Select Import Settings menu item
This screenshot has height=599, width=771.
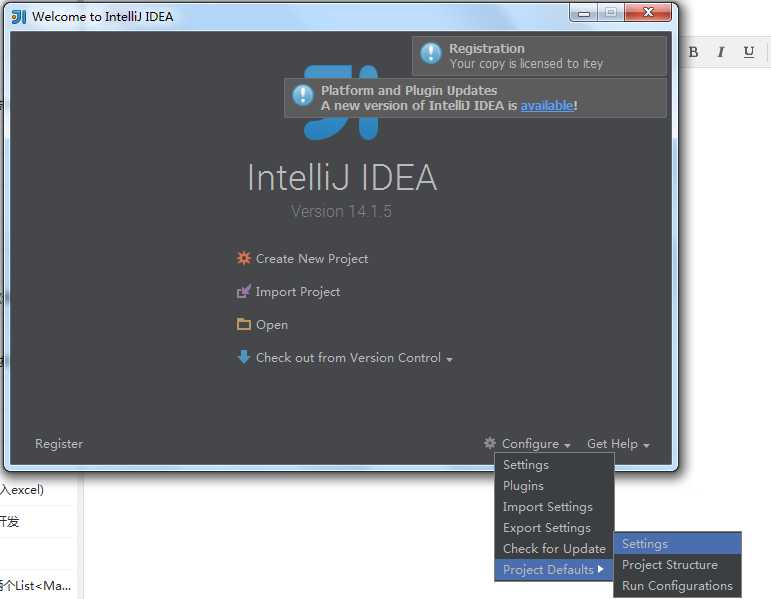[x=554, y=507]
